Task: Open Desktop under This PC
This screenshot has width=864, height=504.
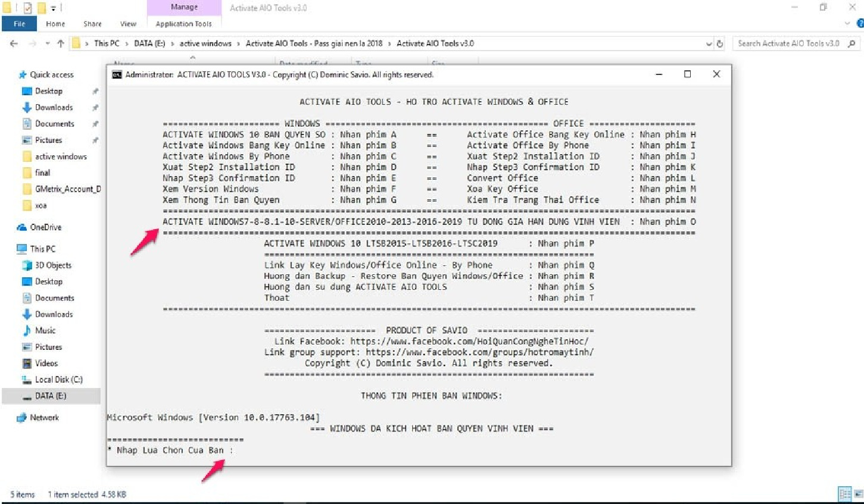Action: click(x=49, y=281)
